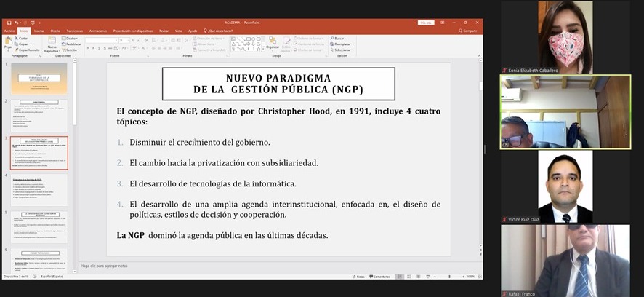This screenshot has height=297, width=644.
Task: Click the Organizar shapes icon
Action: point(273,40)
